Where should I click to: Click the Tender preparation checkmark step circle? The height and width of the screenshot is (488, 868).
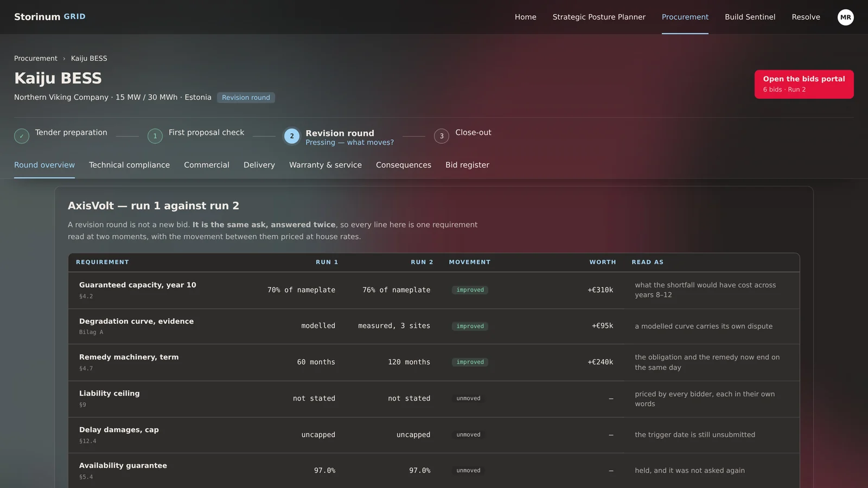tap(22, 136)
